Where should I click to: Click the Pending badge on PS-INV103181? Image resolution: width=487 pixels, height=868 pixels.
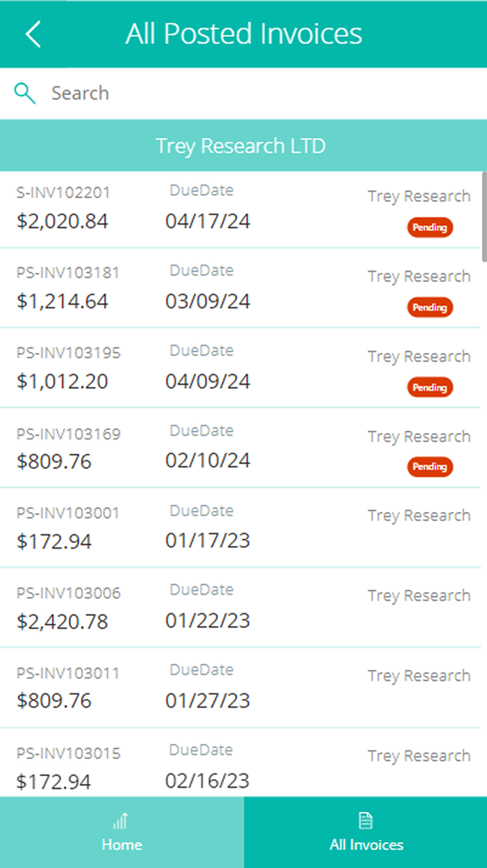pos(430,308)
